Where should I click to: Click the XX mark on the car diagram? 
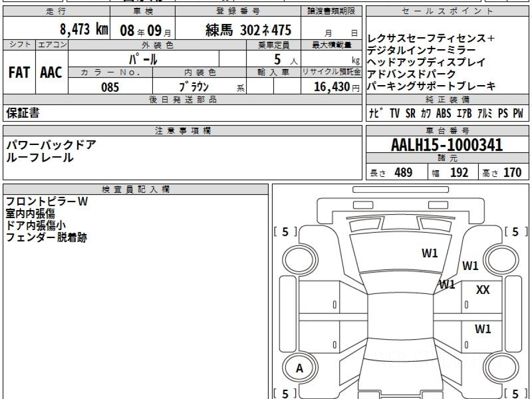[483, 290]
